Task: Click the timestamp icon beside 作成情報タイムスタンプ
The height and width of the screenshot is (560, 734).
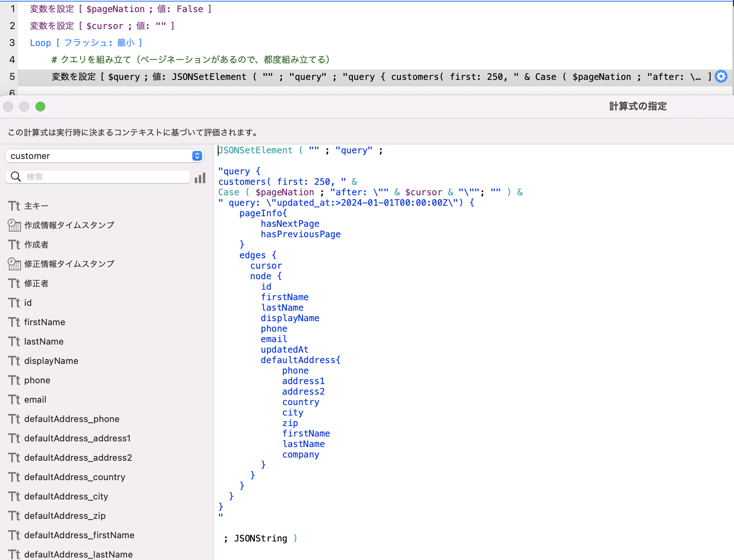Action: (14, 225)
